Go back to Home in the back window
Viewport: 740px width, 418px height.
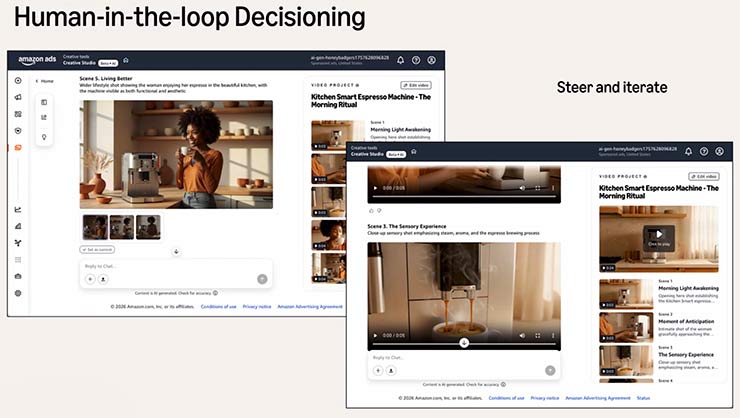click(44, 80)
